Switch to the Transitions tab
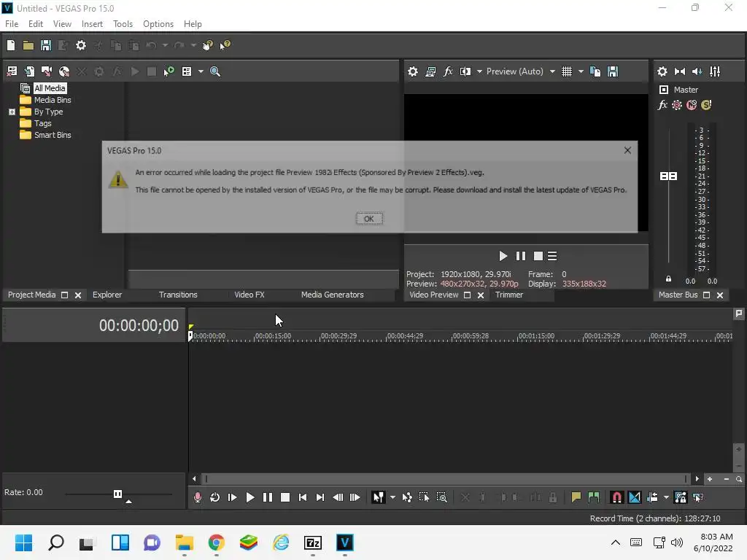 [x=178, y=295]
